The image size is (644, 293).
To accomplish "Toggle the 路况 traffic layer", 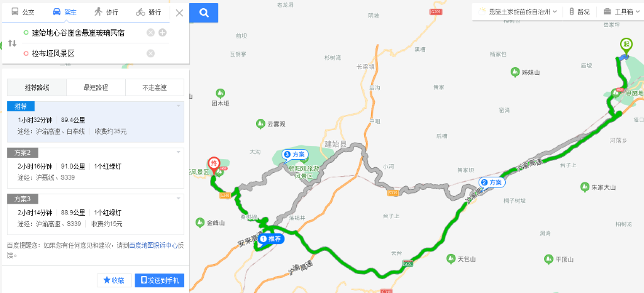I will (579, 12).
